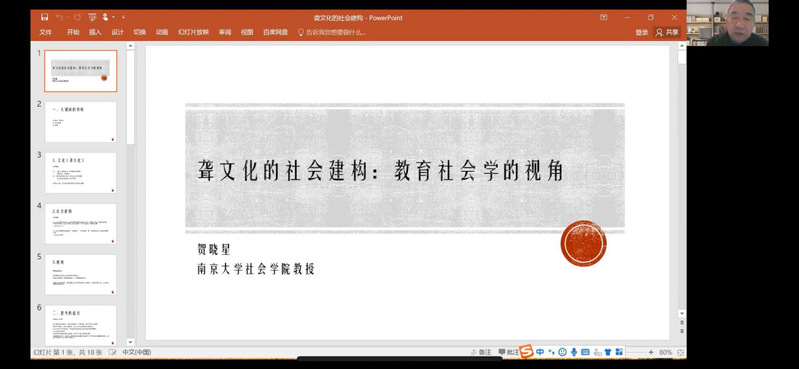Screen dimensions: 799x369
Task: Open the Sogou input method S logo
Action: pyautogui.click(x=526, y=352)
